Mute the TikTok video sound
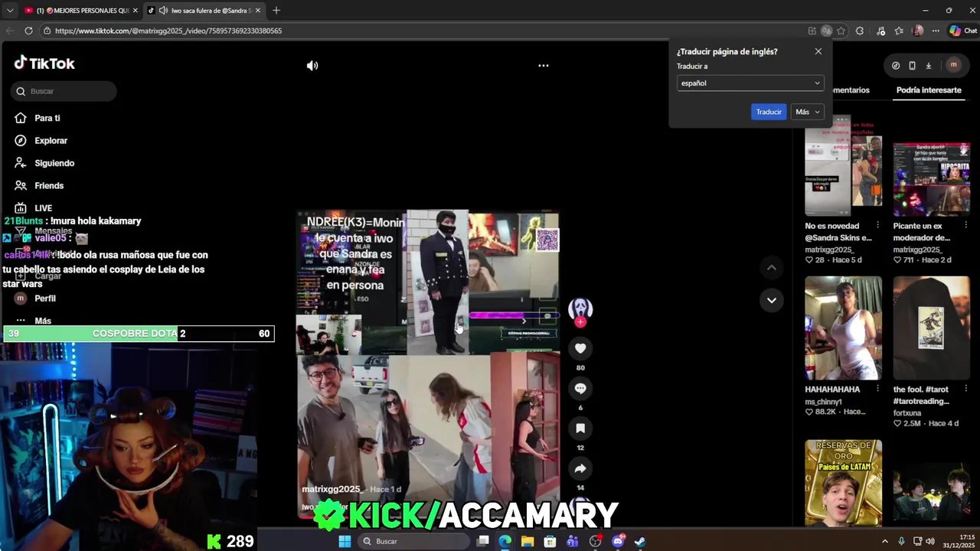The height and width of the screenshot is (551, 980). click(x=312, y=66)
